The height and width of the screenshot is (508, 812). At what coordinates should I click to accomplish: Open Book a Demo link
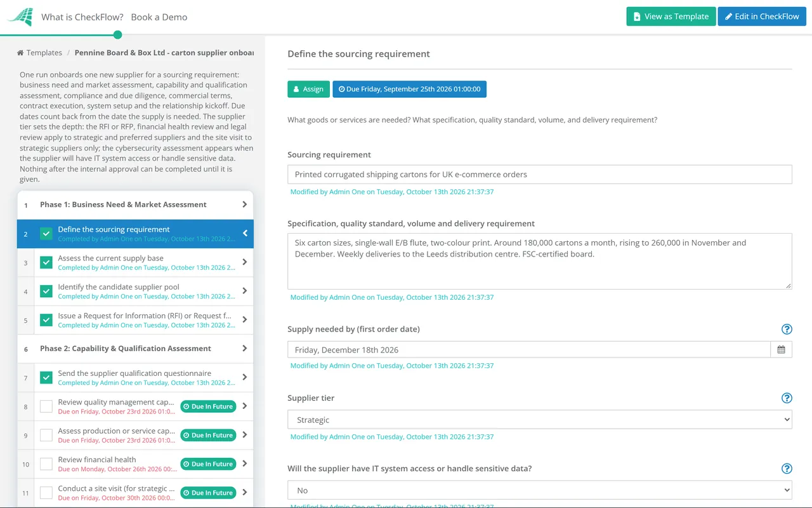(159, 17)
